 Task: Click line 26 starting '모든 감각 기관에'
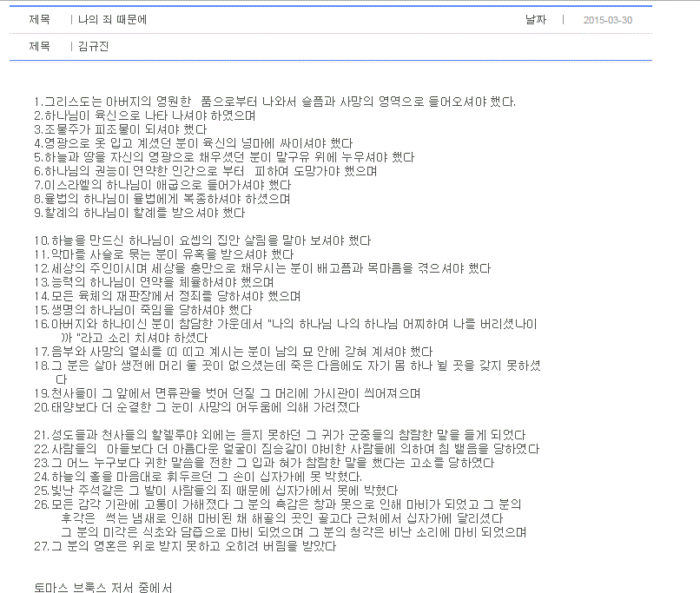281,518
